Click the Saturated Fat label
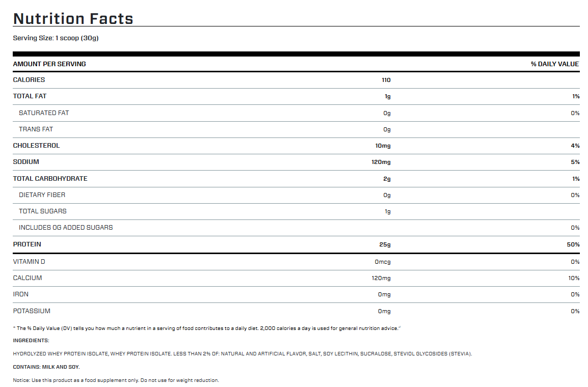This screenshot has width=588, height=387. [x=44, y=113]
